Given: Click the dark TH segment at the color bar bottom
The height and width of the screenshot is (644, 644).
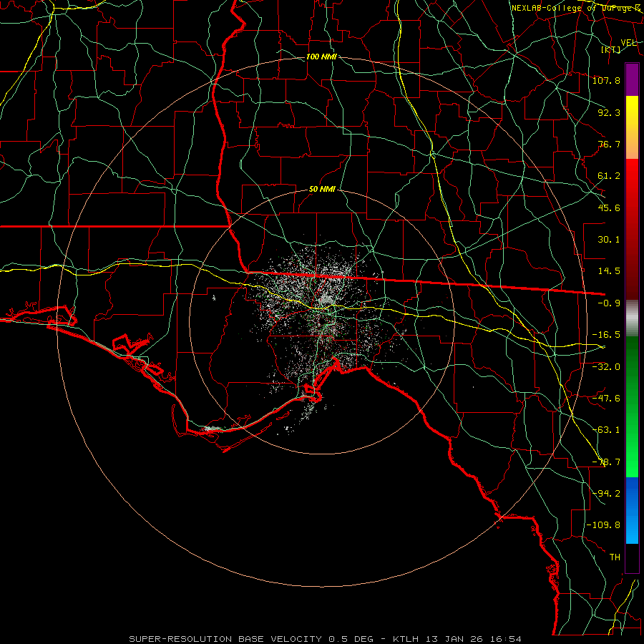Looking at the screenshot, I should [632, 557].
